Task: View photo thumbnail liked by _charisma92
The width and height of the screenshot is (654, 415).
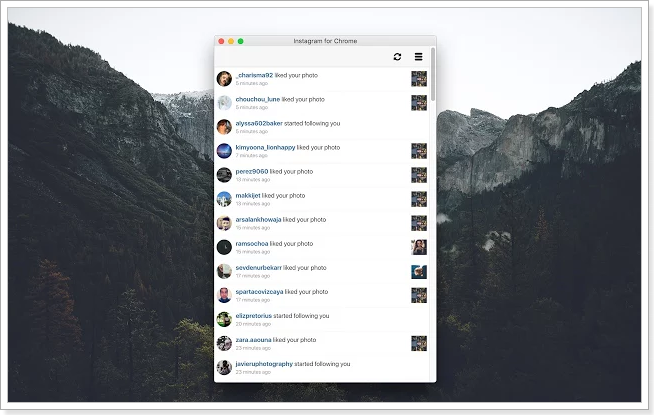Action: 419,78
